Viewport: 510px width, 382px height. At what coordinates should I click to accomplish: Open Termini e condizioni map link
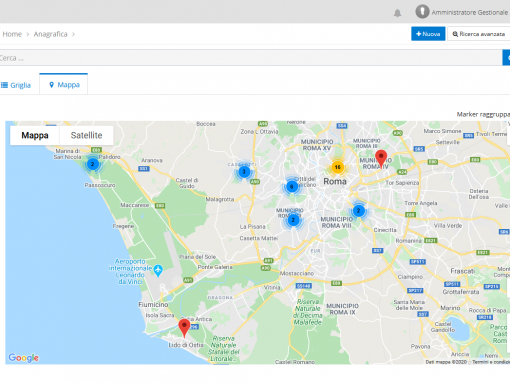click(491, 362)
